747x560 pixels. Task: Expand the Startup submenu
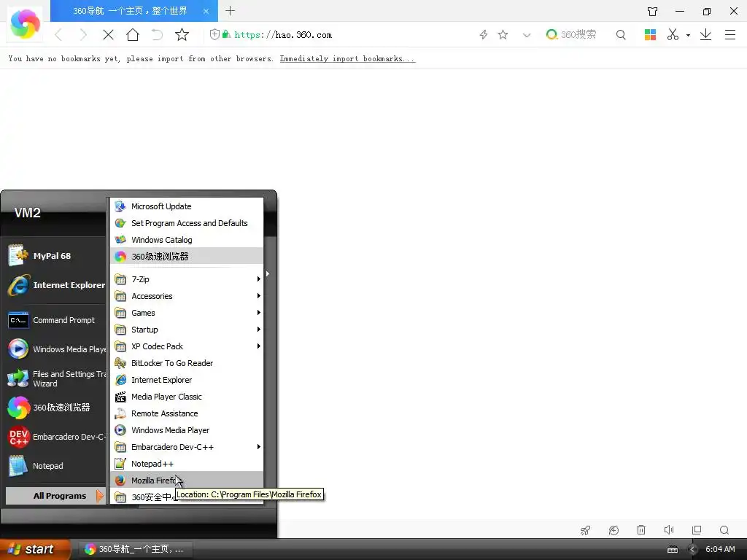(187, 329)
